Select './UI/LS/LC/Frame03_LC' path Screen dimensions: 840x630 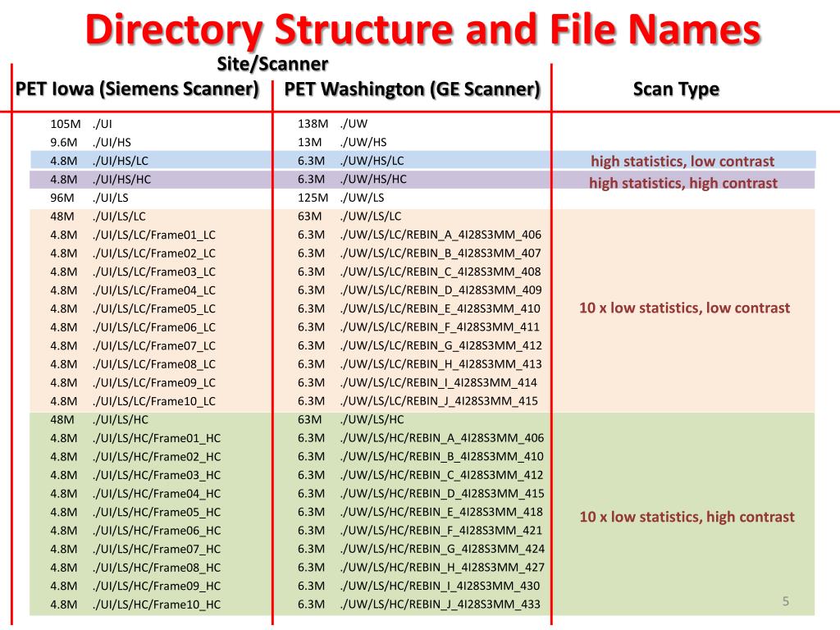click(x=153, y=272)
